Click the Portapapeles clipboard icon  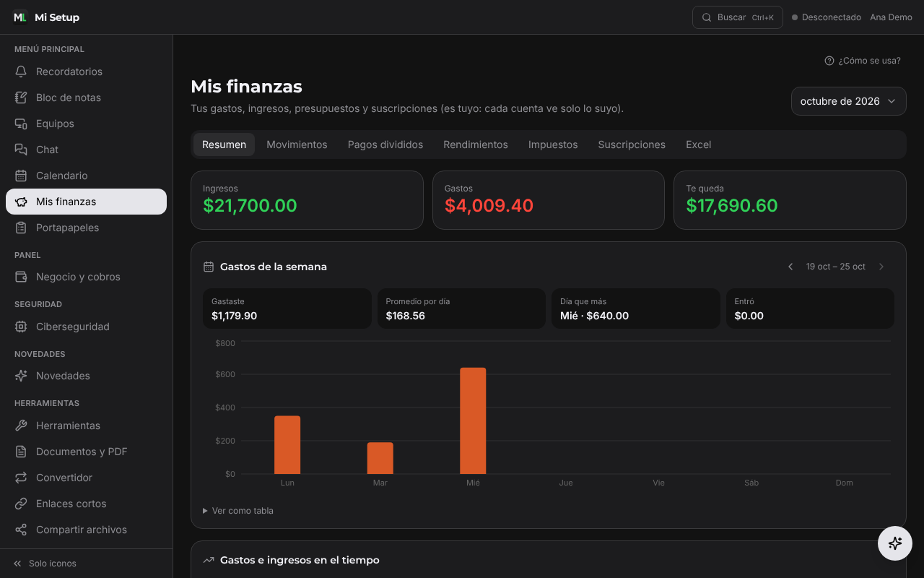click(22, 228)
